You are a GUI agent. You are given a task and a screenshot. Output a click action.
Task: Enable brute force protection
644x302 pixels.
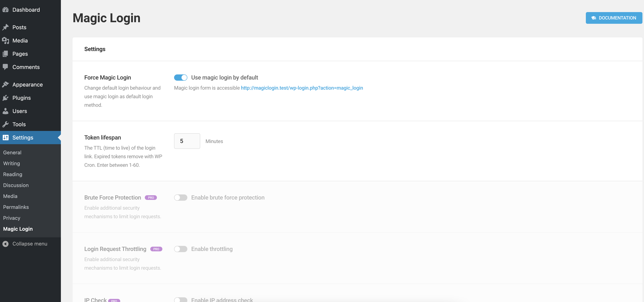tap(181, 197)
